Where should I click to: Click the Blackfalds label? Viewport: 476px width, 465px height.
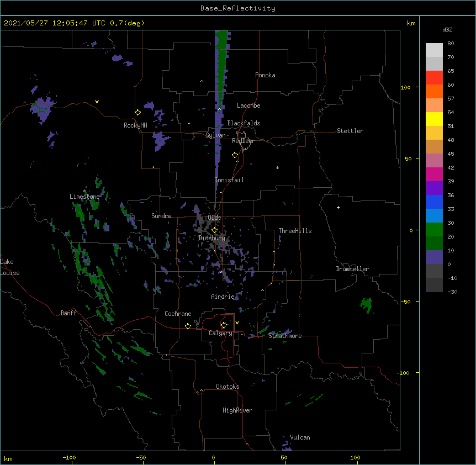[x=244, y=123]
